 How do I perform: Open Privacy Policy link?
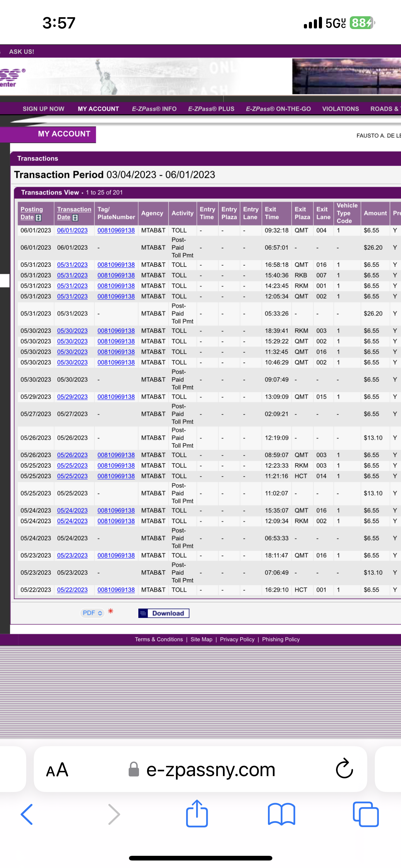[237, 639]
